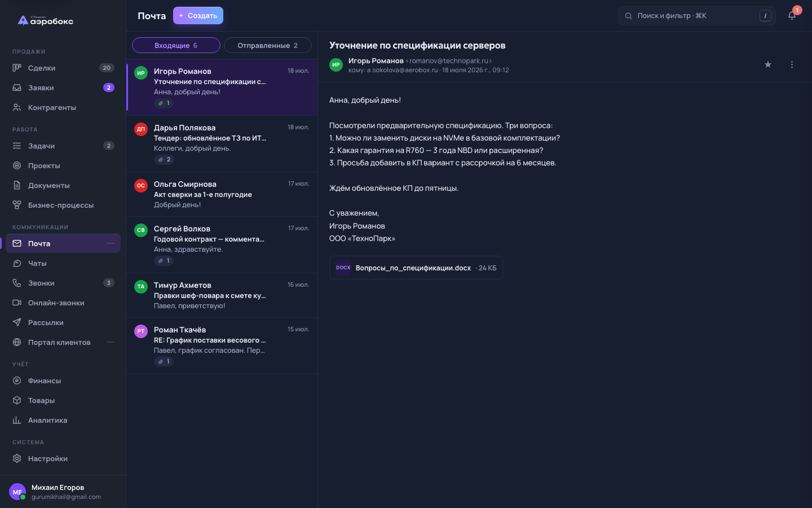
Task: Select Сергей Волков's email
Action: click(x=222, y=245)
